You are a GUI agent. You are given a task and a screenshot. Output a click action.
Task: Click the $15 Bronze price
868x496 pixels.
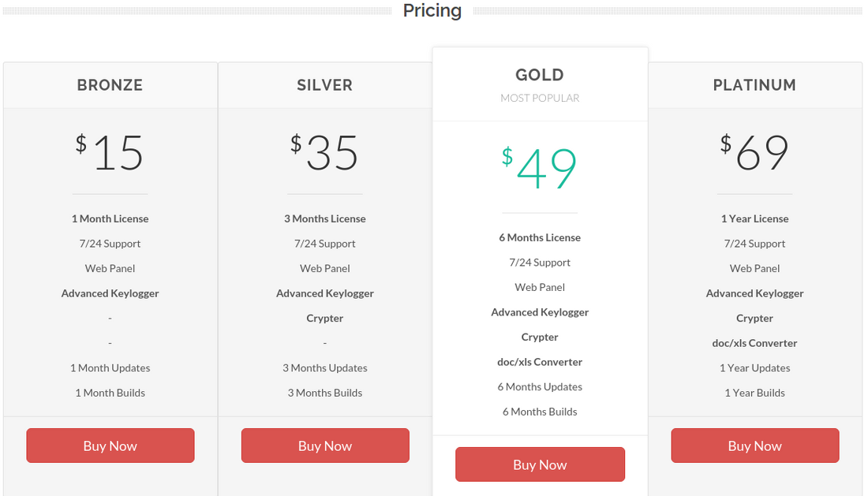point(110,152)
